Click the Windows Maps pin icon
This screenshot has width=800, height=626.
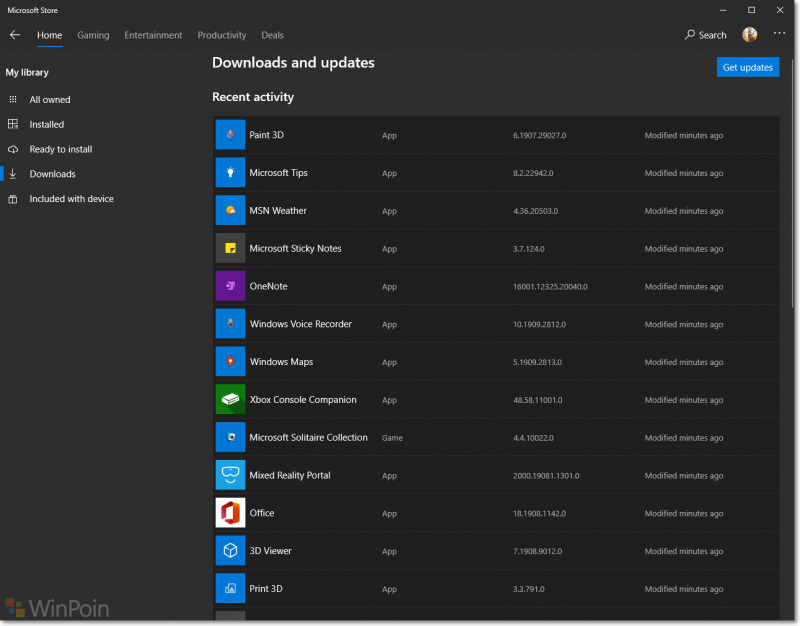(230, 361)
